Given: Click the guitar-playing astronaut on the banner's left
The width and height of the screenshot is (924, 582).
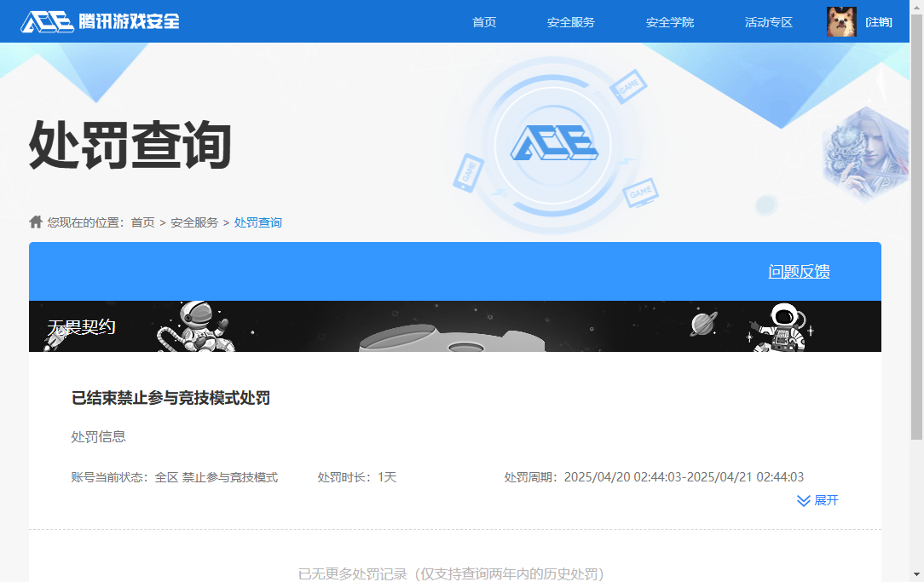Looking at the screenshot, I should point(194,326).
